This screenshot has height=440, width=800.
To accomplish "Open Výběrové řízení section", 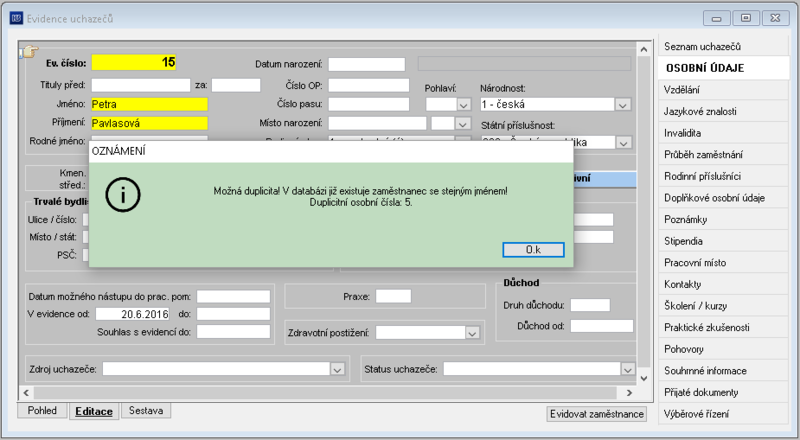I will (723, 414).
